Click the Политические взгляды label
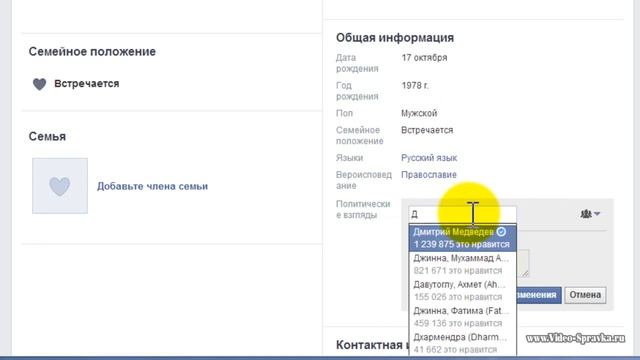Image resolution: width=640 pixels, height=360 pixels. [363, 209]
